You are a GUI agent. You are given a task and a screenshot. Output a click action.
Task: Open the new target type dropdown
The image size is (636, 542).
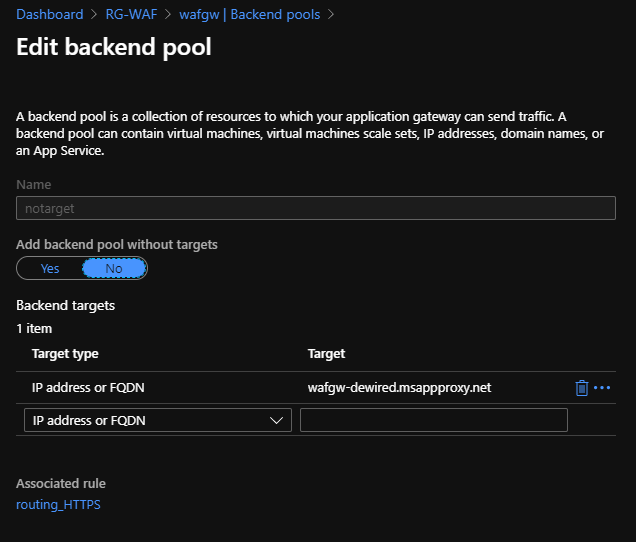(157, 421)
